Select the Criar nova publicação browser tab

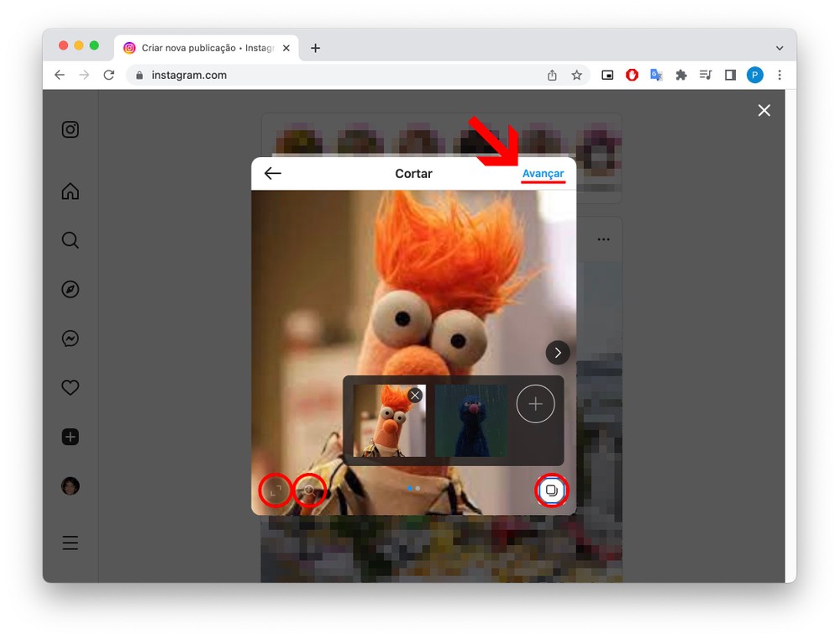[202, 48]
